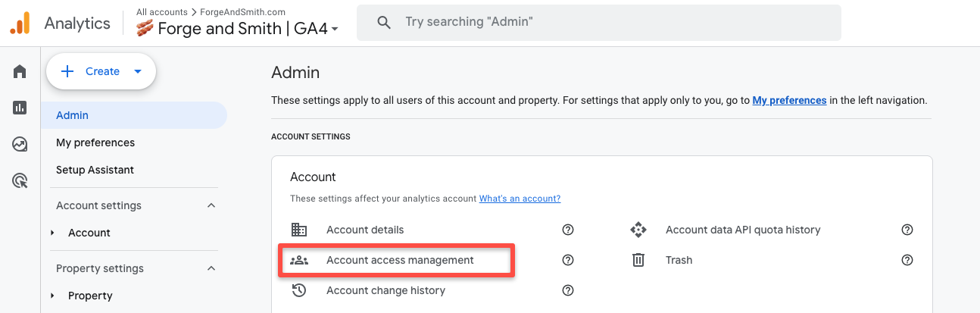Image resolution: width=980 pixels, height=313 pixels.
Task: Click the help icon next to Account details
Action: 568,230
